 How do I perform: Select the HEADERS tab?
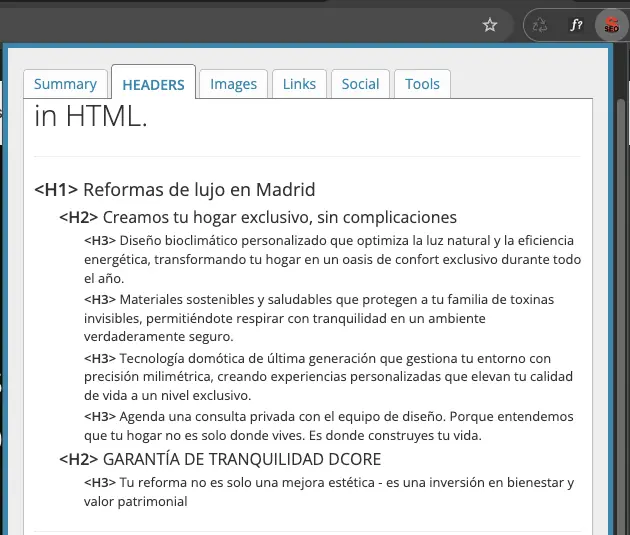[153, 84]
